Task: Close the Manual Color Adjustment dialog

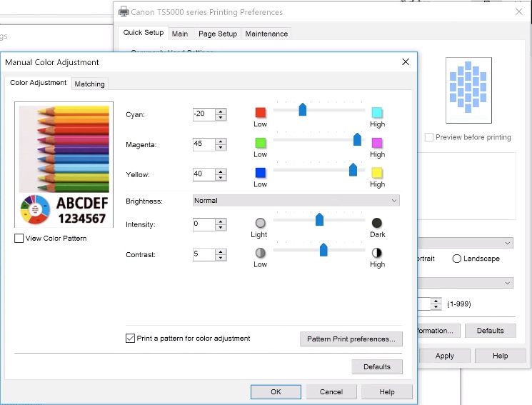Action: coord(406,61)
